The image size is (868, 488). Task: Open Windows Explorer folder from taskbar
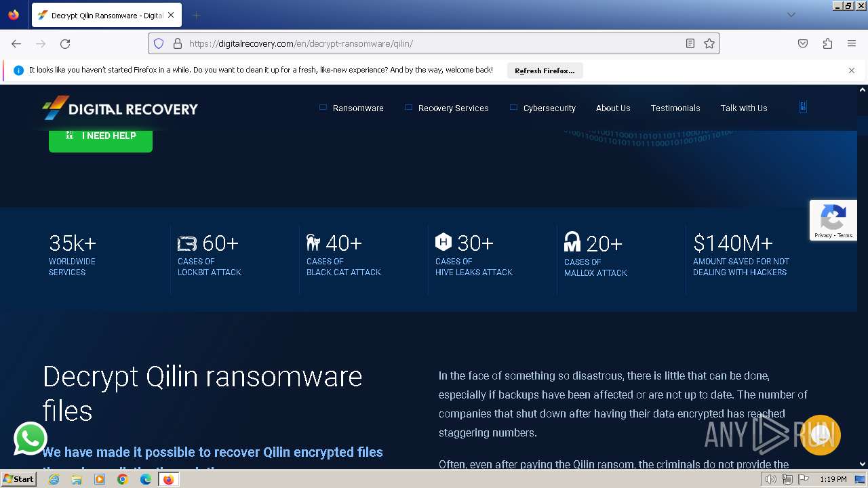(x=77, y=479)
